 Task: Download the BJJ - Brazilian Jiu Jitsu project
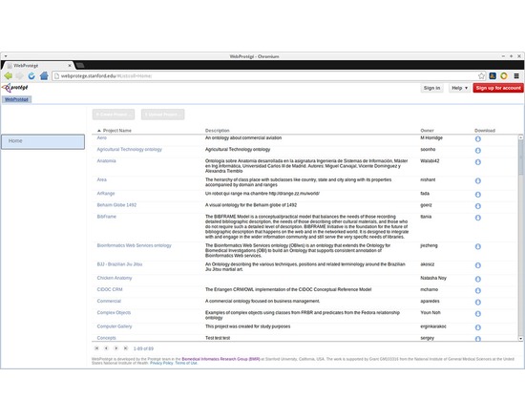click(x=478, y=265)
